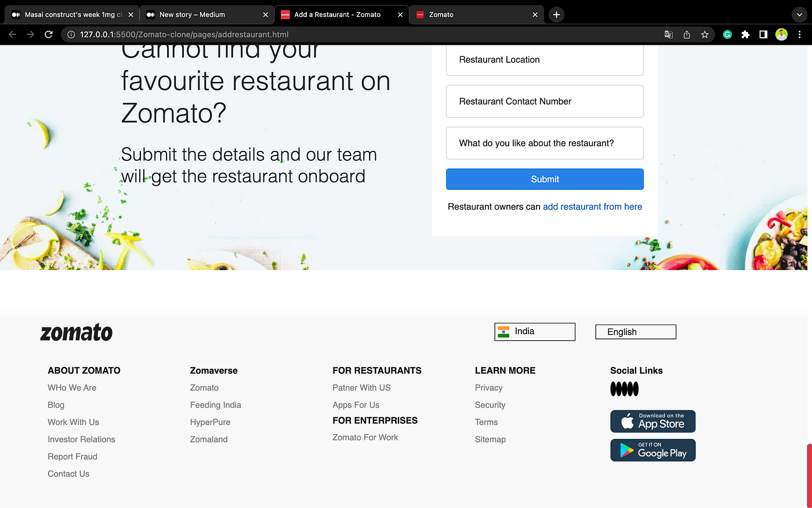Open the Extensions puzzle icon
The image size is (812, 508).
[745, 35]
